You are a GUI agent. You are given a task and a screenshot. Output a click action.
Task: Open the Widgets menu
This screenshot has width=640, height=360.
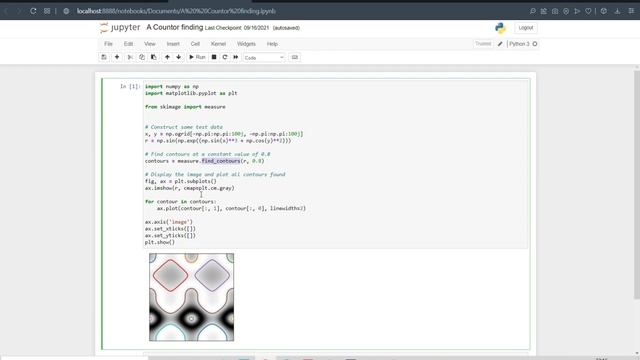click(x=246, y=44)
